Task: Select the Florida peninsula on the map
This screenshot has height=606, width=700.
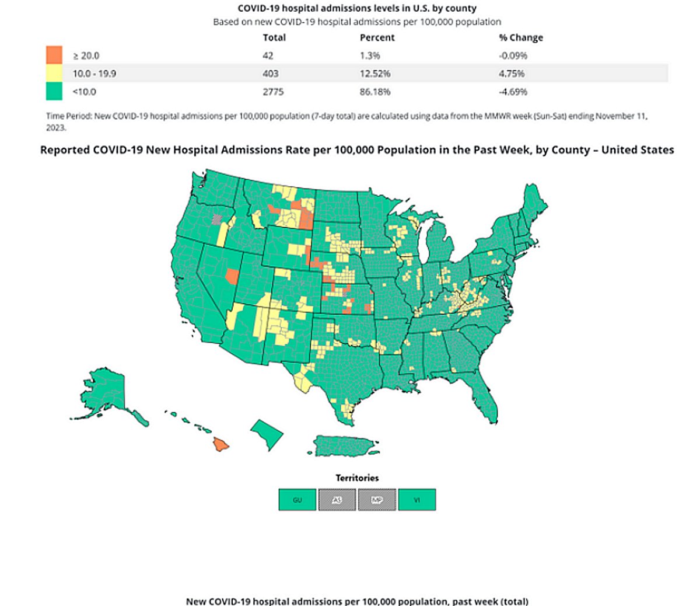Action: click(475, 388)
